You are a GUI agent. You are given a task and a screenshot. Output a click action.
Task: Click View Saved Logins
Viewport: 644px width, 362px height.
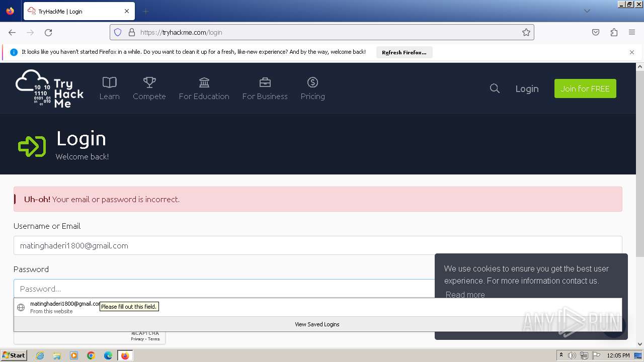point(318,324)
